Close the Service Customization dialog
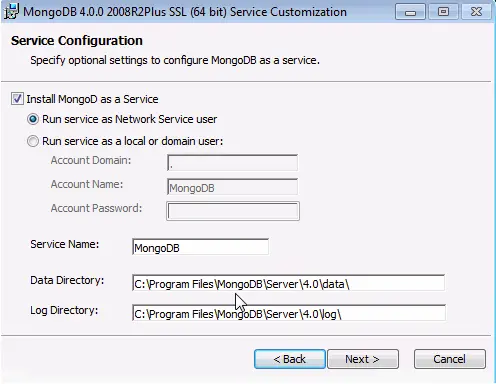This screenshot has height=384, width=496. [476, 12]
